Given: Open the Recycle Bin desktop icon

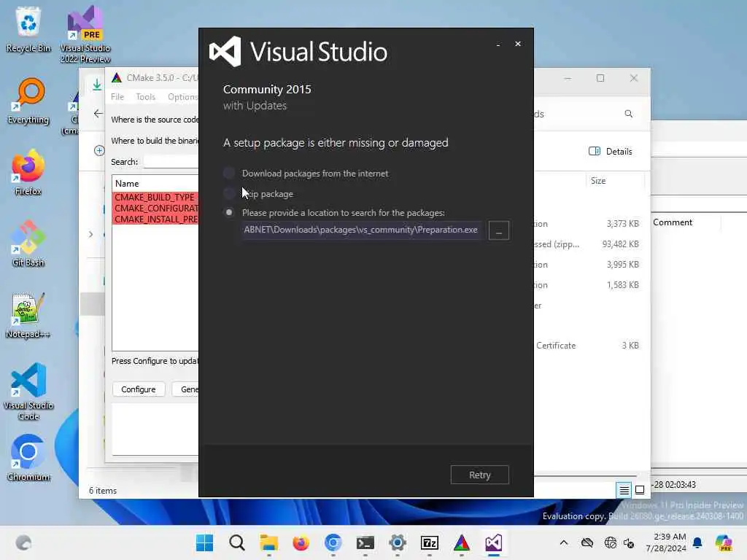Looking at the screenshot, I should tap(28, 29).
